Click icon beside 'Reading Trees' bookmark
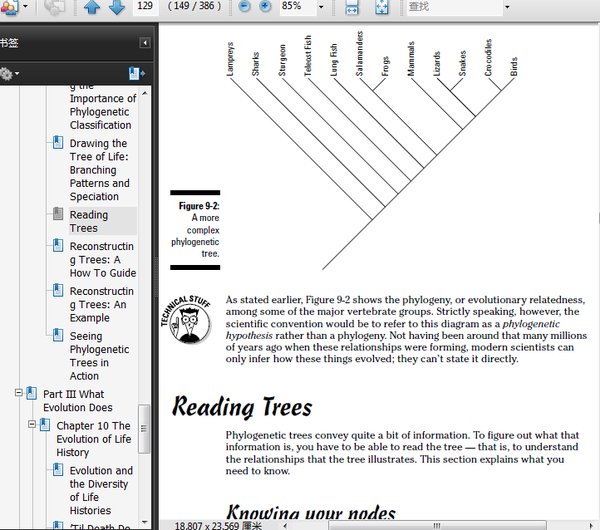Screen dimensions: 600x530 click(58, 214)
